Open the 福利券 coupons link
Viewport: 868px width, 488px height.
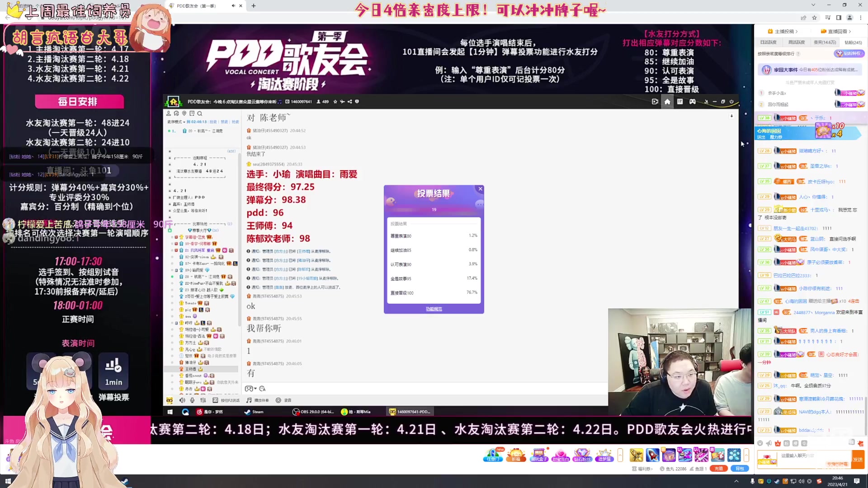[642, 469]
